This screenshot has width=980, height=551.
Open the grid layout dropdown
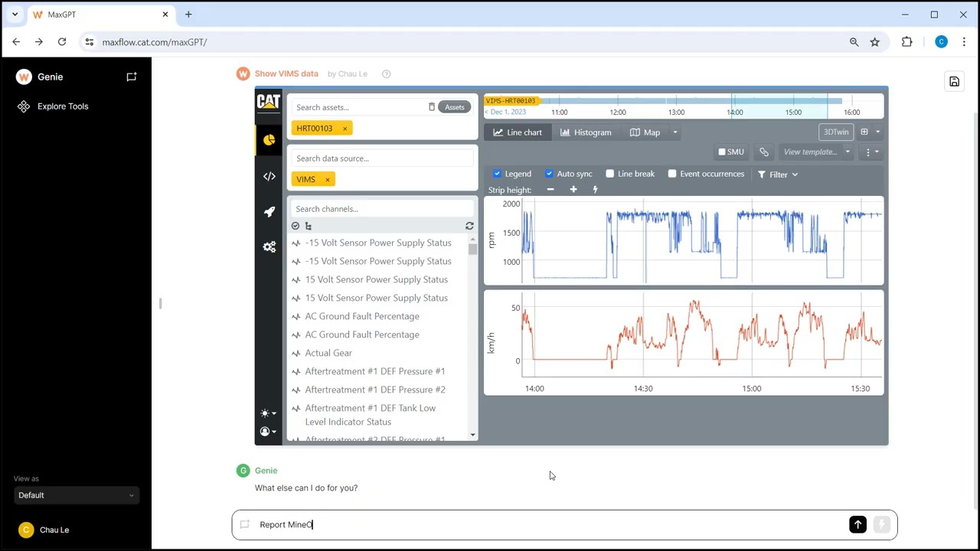(x=871, y=132)
